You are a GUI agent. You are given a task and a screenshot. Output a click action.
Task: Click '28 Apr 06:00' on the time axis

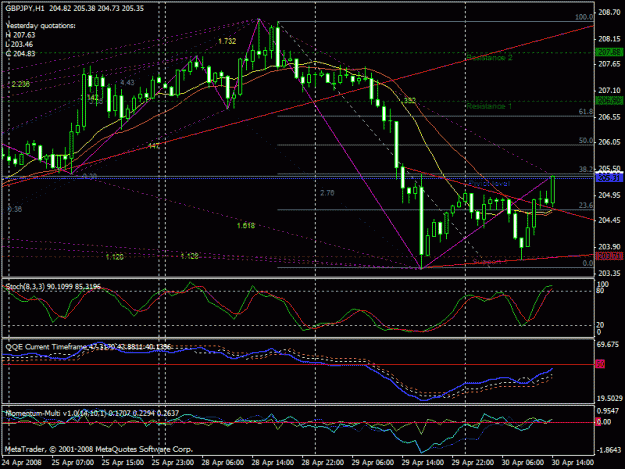coord(222,462)
